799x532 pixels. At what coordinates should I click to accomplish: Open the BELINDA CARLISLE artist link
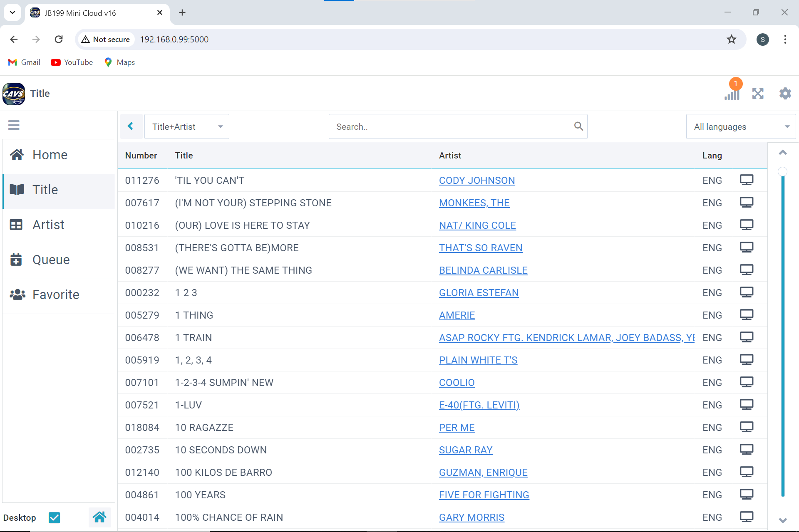tap(483, 270)
